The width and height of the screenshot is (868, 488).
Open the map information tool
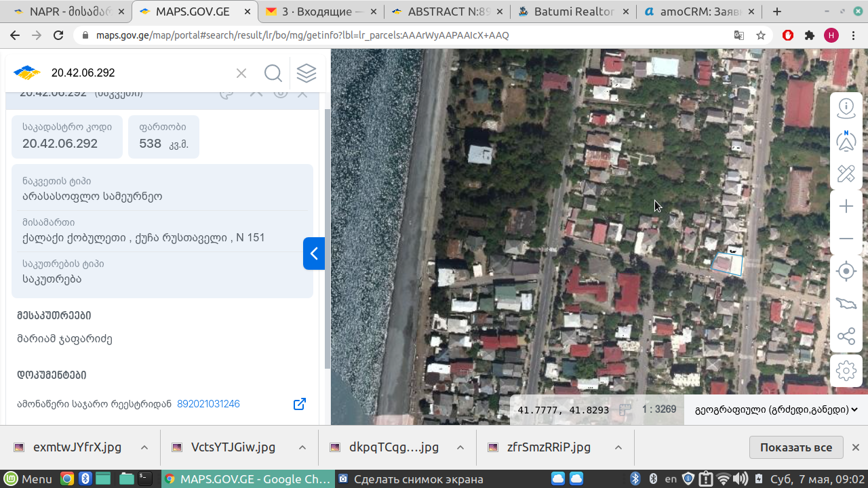pos(846,107)
